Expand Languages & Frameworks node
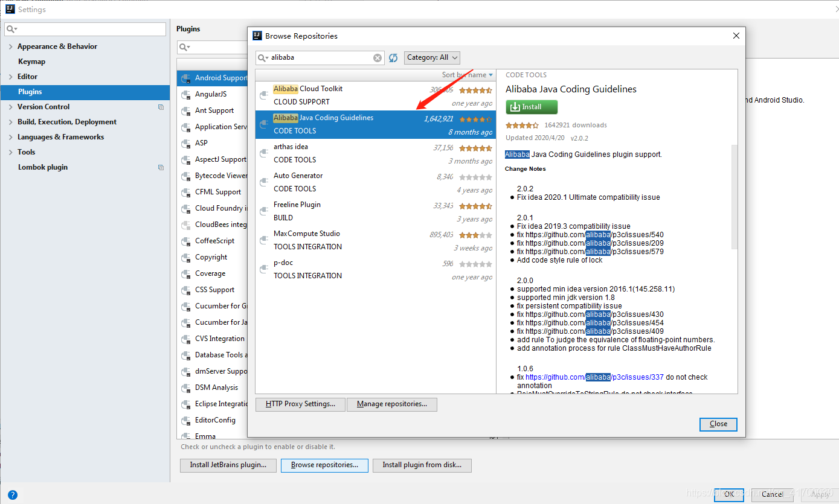The width and height of the screenshot is (839, 504). 10,137
